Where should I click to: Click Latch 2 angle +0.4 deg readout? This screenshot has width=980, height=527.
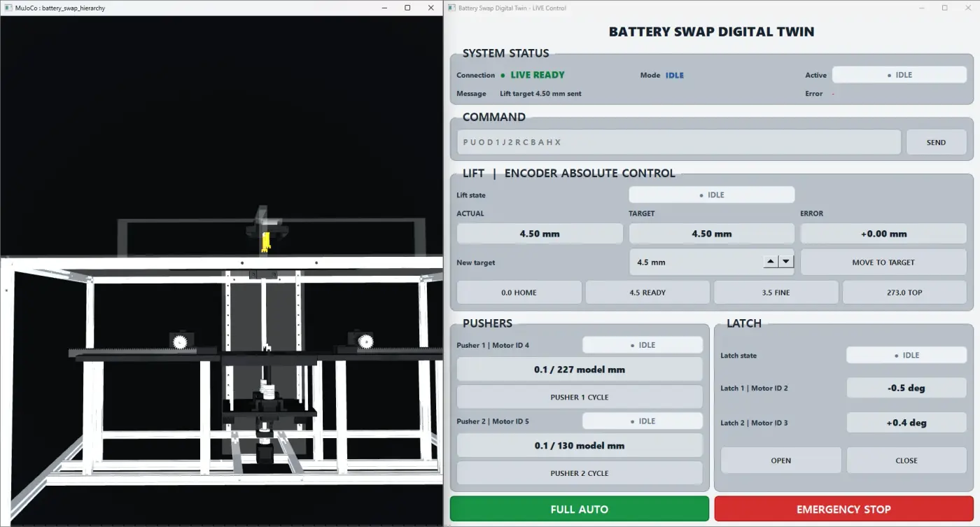pos(906,423)
